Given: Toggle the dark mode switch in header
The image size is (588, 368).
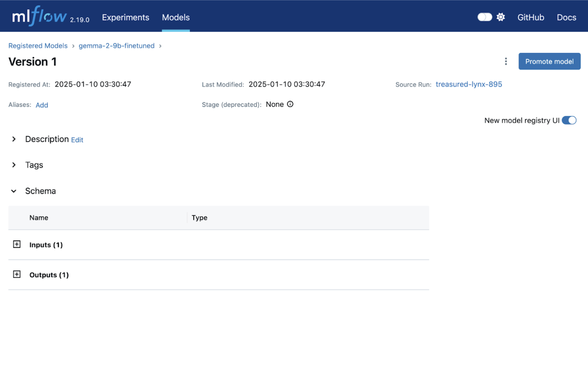Looking at the screenshot, I should click(485, 17).
